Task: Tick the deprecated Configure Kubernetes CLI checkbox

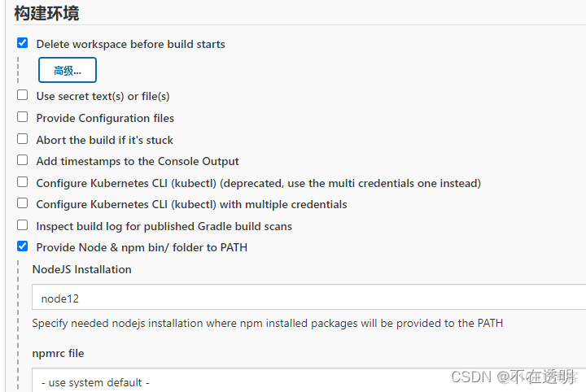Action: pos(22,182)
